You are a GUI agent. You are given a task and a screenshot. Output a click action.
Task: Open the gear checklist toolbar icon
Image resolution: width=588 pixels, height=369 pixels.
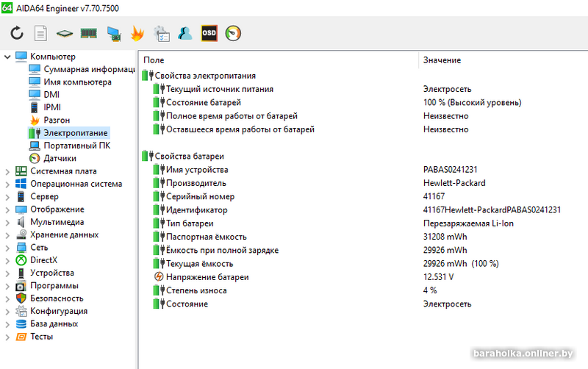coord(162,33)
